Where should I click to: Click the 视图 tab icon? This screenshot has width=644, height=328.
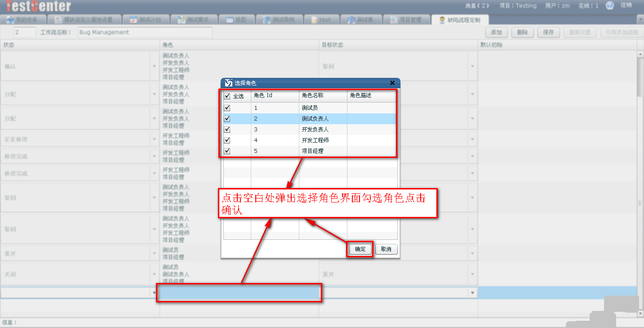229,20
